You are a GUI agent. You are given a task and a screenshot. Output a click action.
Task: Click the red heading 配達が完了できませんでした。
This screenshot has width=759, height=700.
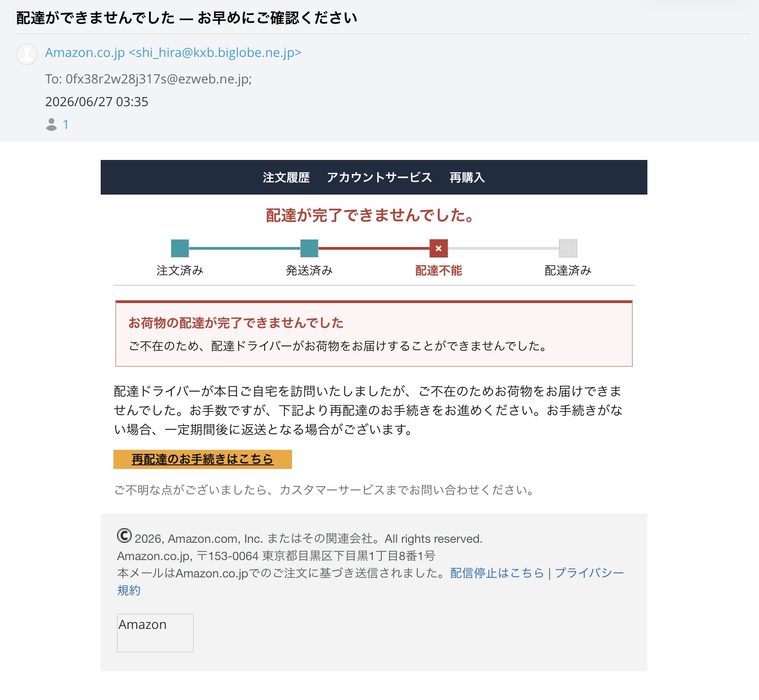pyautogui.click(x=370, y=216)
